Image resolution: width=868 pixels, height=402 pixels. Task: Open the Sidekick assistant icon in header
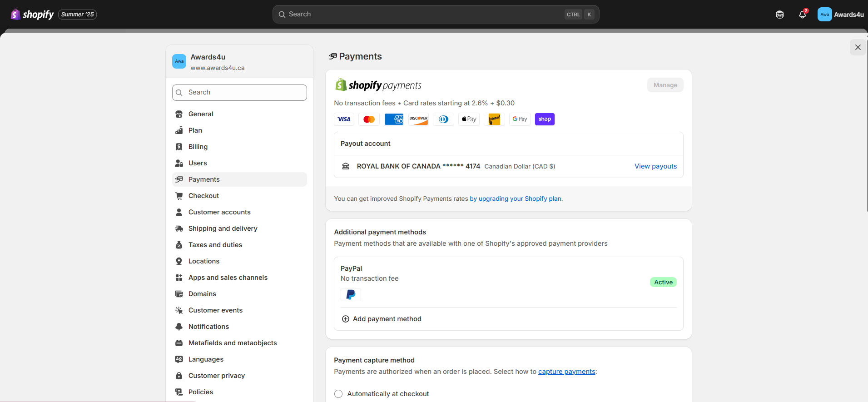pyautogui.click(x=779, y=15)
